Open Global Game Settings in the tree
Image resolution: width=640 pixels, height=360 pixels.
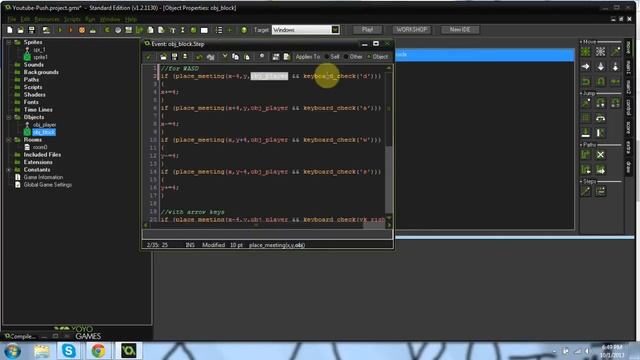point(47,185)
